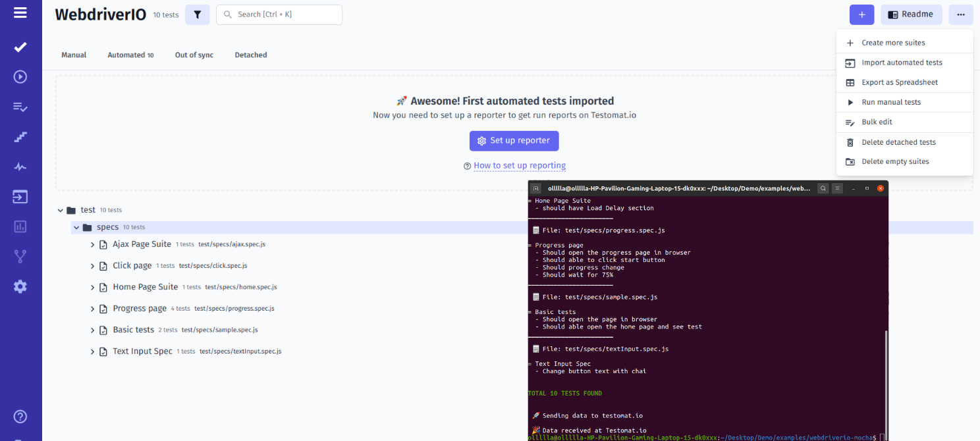Screen dimensions: 980x441
Task: Click the Import sidebar icon
Action: pos(19,196)
